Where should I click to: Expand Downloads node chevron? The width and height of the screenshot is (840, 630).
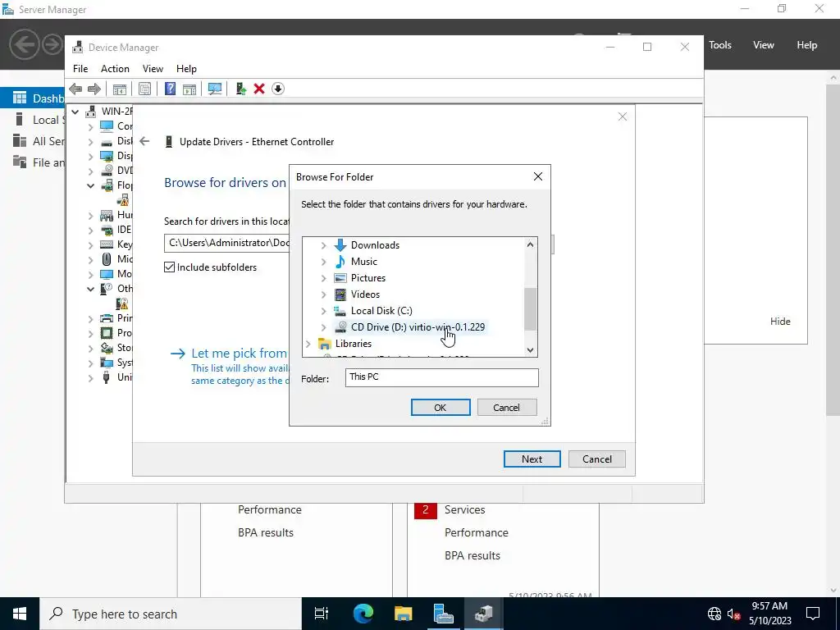[x=323, y=245]
